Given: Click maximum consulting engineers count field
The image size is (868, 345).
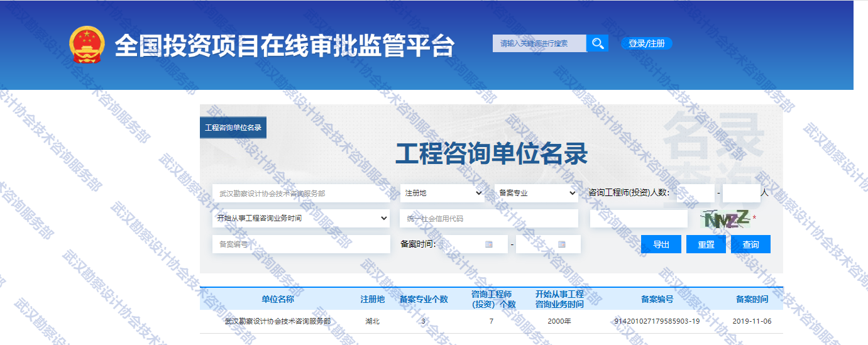Looking at the screenshot, I should [742, 193].
